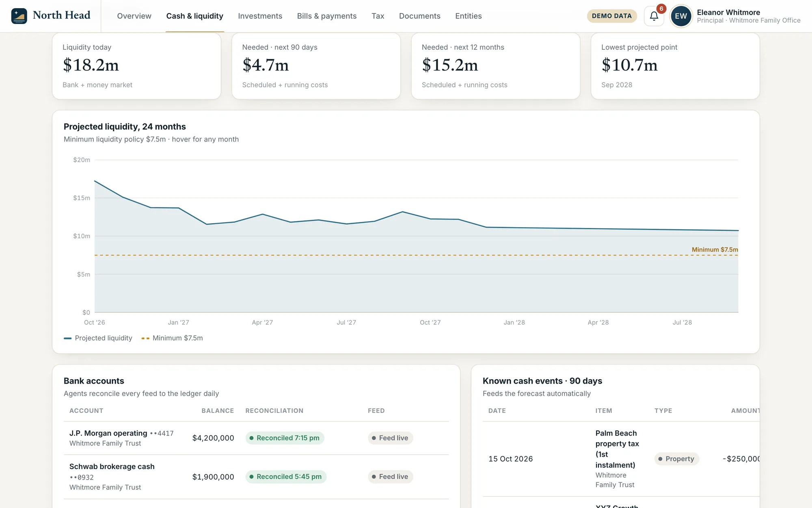
Task: Click Feed live for J.P. Morgan
Action: [390, 438]
